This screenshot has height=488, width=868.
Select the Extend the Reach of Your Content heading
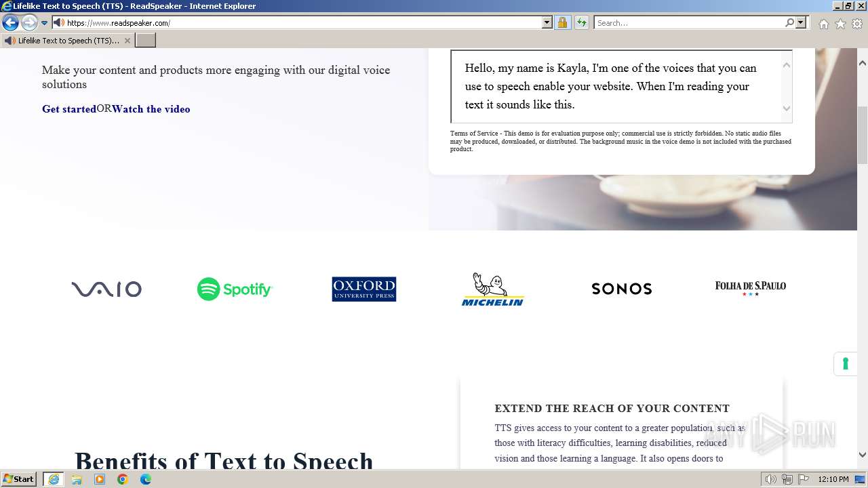612,409
